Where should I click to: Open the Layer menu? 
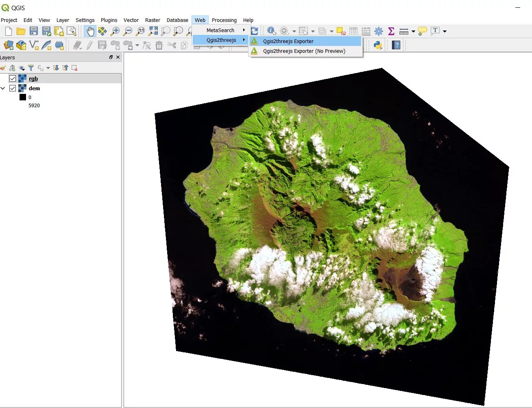[63, 20]
